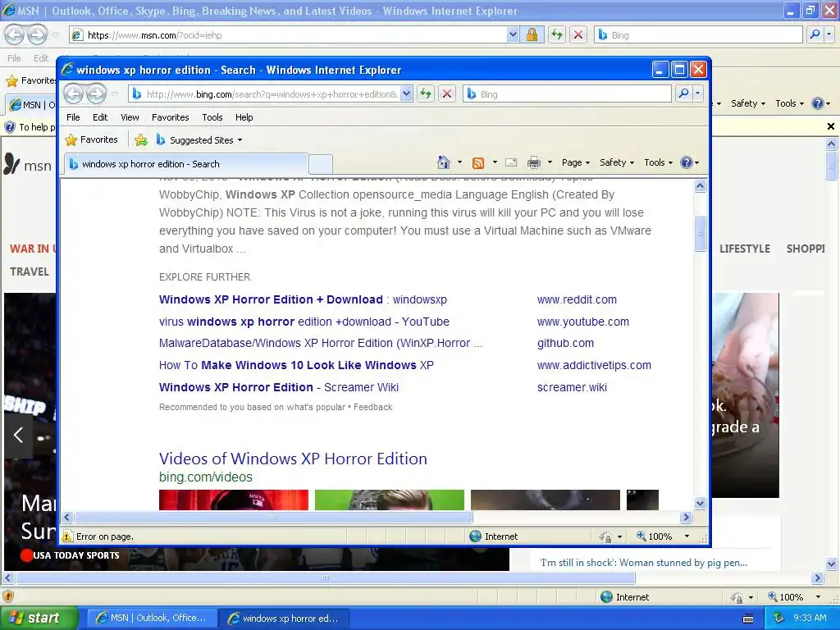Open Tools menu in front window menu bar

click(212, 117)
